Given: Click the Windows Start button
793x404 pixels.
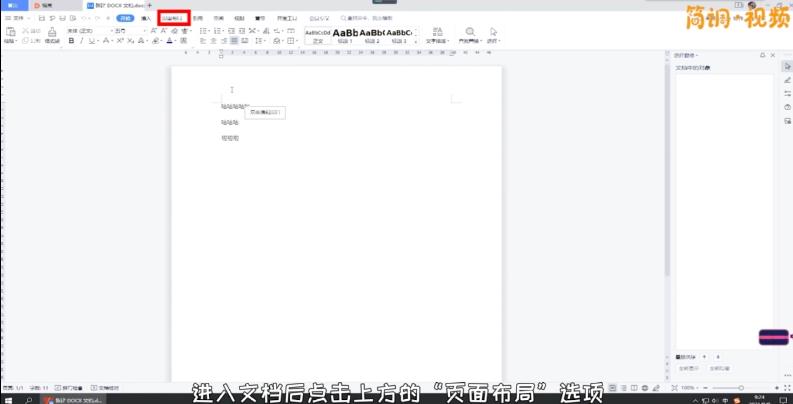Looking at the screenshot, I should pos(6,398).
